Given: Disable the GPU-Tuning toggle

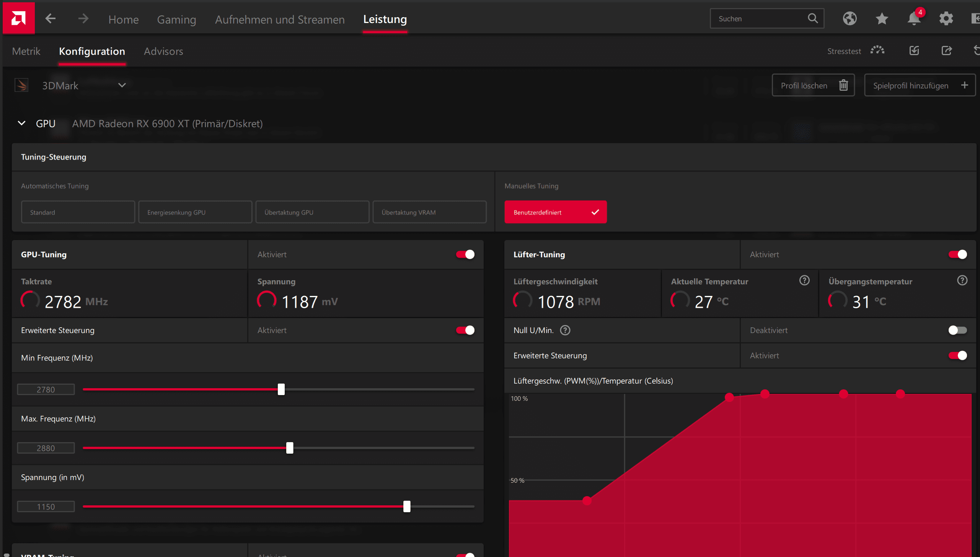Looking at the screenshot, I should tap(465, 255).
